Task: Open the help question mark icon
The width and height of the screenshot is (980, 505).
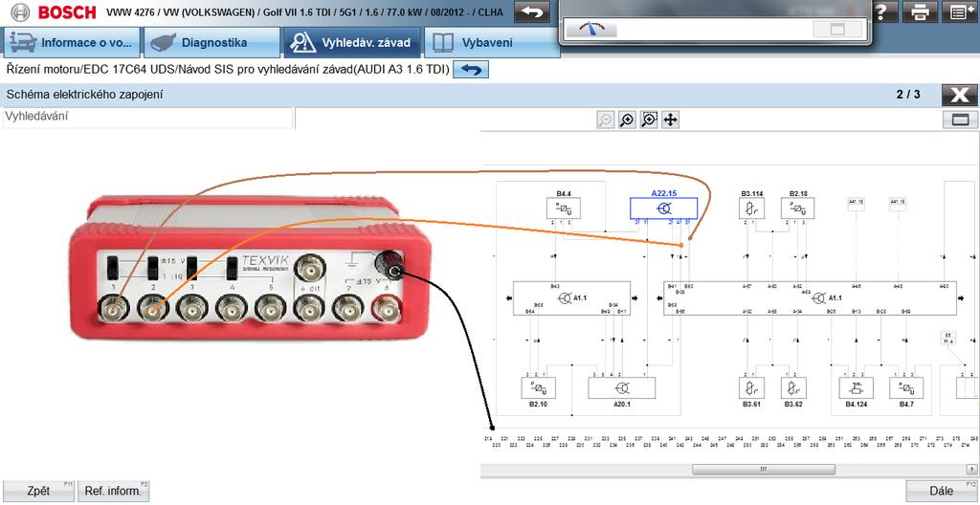Action: pos(882,11)
